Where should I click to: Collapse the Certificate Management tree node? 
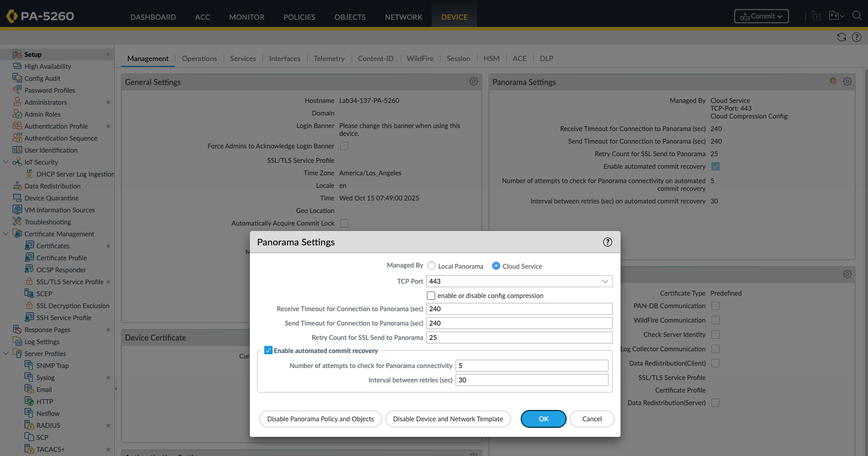pos(6,234)
